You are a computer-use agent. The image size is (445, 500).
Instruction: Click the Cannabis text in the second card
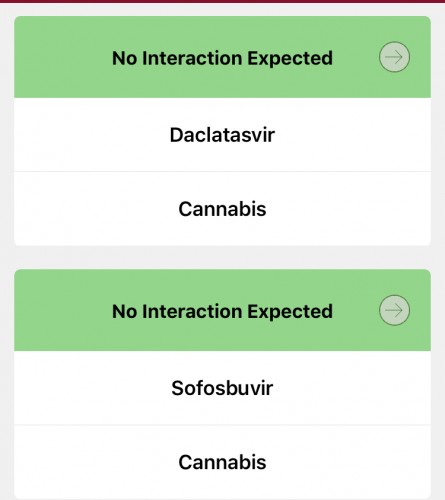pos(222,462)
